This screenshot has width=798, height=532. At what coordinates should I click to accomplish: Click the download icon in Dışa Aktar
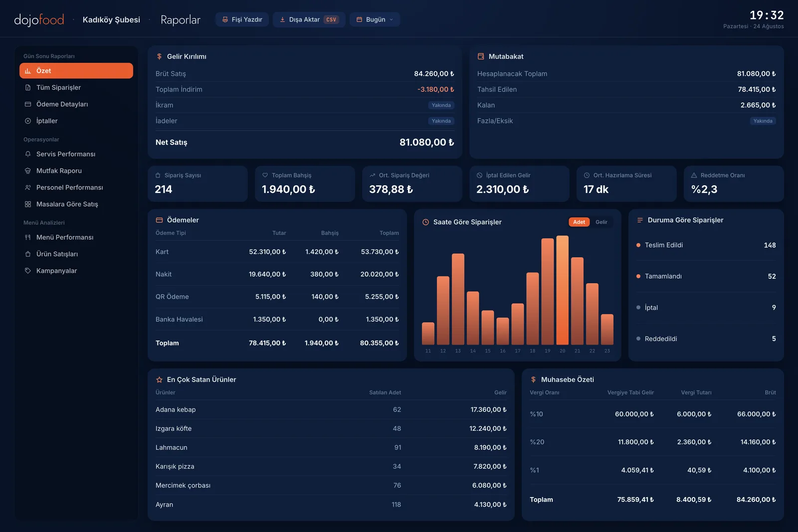[x=282, y=19]
